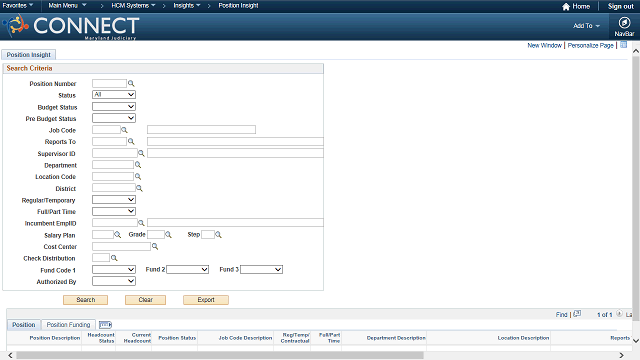The height and width of the screenshot is (360, 640).
Task: Expand the Fund 2 dropdown
Action: (188, 269)
